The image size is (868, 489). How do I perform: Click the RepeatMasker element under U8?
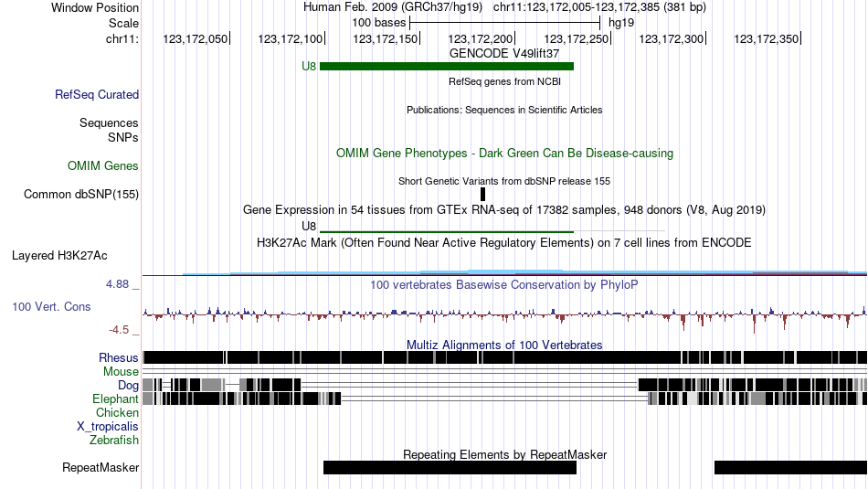tap(450, 467)
